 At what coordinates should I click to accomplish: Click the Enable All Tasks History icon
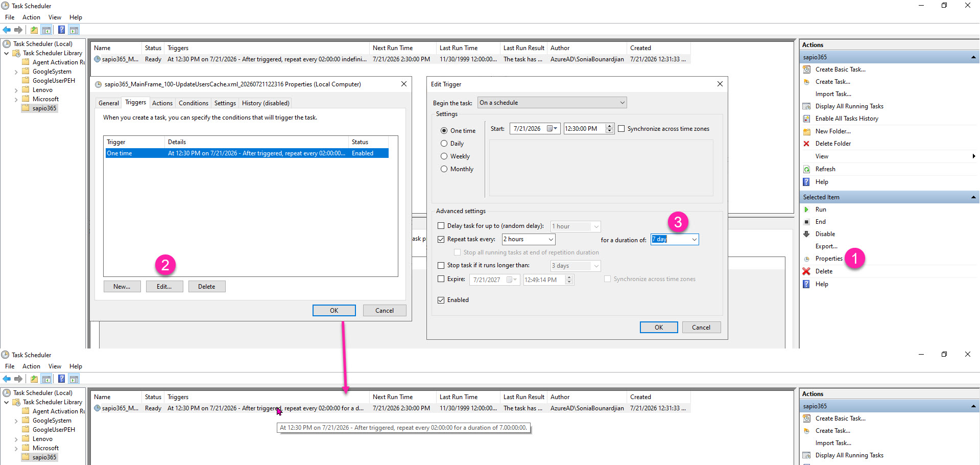[807, 119]
